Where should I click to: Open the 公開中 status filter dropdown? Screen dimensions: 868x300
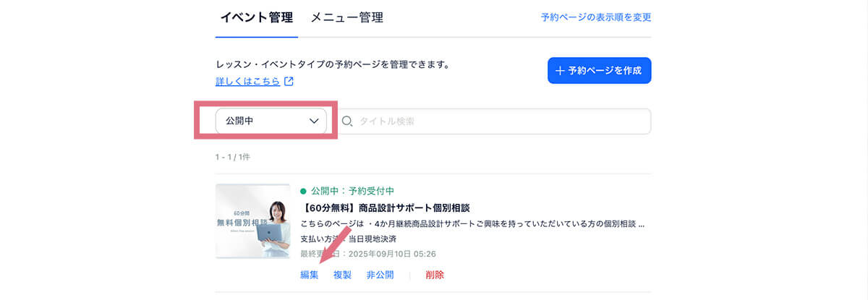(271, 121)
